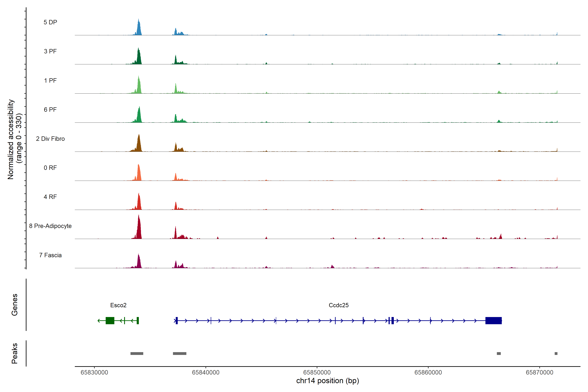The image size is (588, 392).
Task: Click the chr14 position axis title
Action: [x=327, y=381]
